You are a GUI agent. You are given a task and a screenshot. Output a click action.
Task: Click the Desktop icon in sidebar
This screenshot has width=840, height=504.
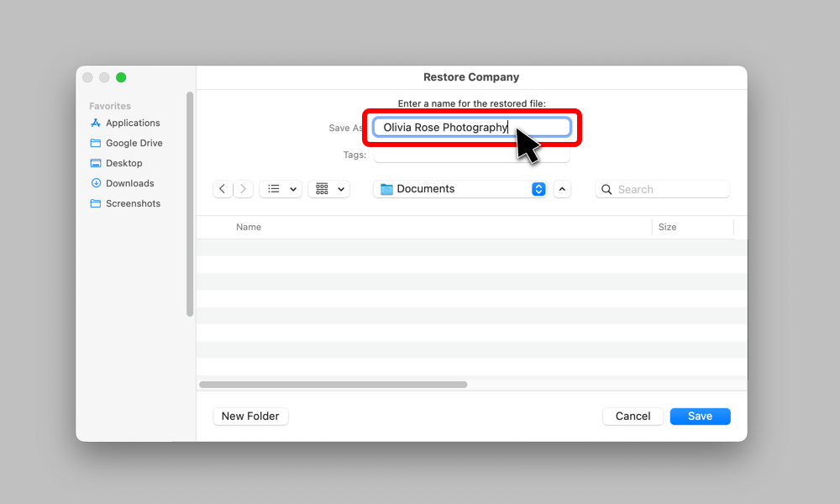[96, 163]
